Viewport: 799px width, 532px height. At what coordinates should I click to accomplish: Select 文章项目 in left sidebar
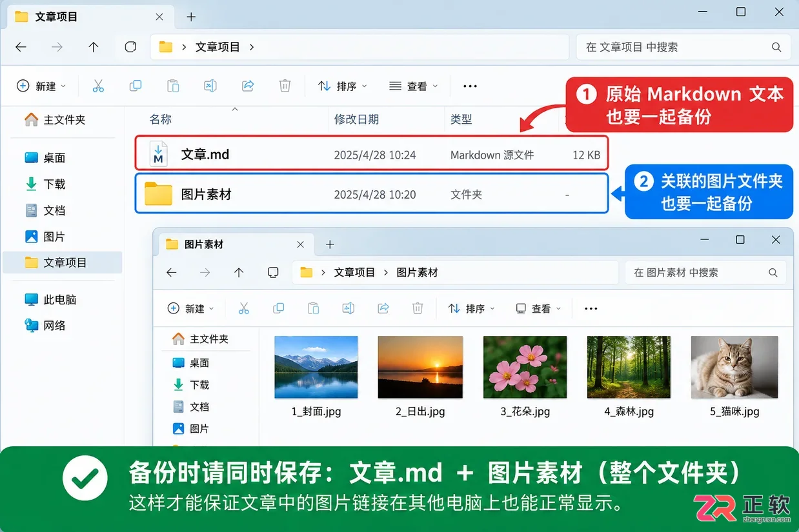coord(63,262)
